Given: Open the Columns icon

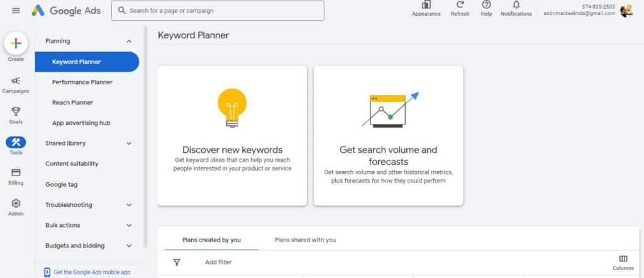Looking at the screenshot, I should point(623,259).
